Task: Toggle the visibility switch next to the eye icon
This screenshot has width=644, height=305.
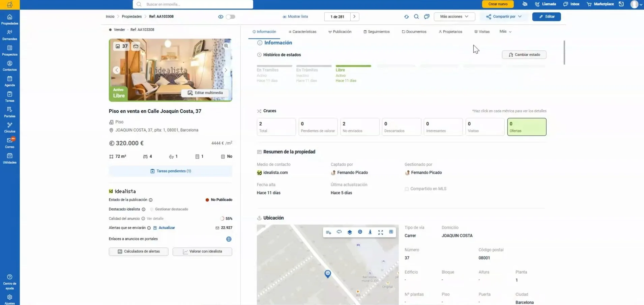Action: click(x=231, y=17)
